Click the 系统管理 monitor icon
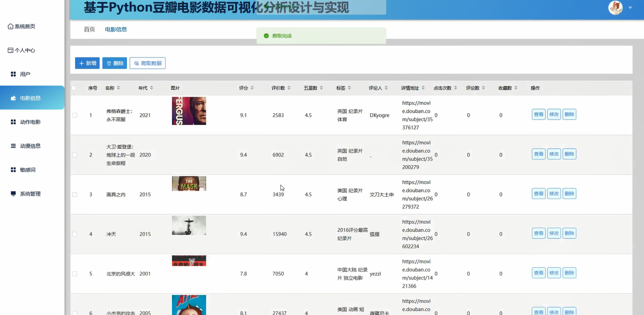 click(13, 193)
